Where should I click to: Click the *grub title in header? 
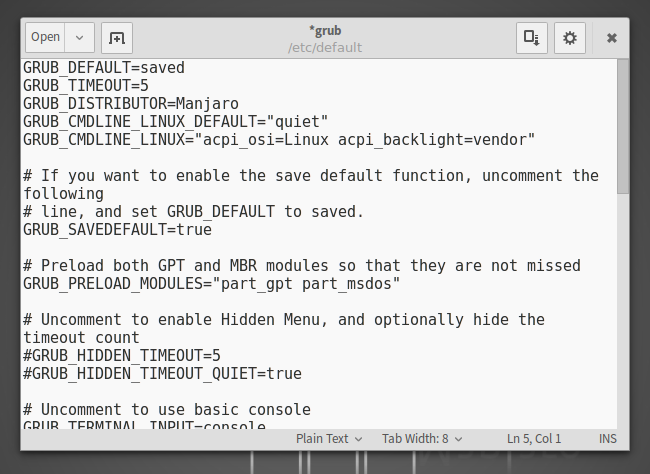coord(325,31)
